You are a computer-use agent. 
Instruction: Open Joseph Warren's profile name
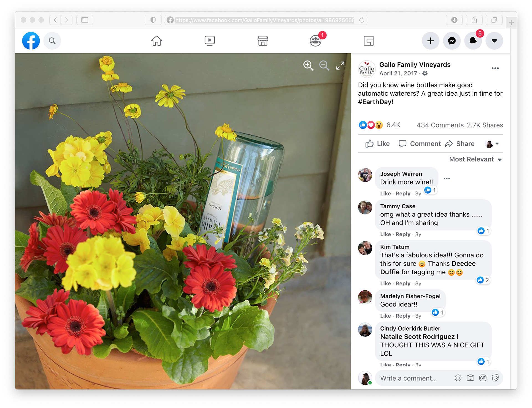401,174
